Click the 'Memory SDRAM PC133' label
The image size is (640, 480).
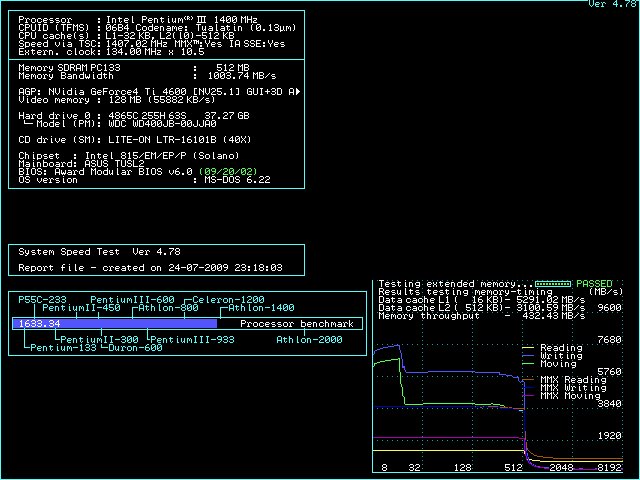coord(69,68)
